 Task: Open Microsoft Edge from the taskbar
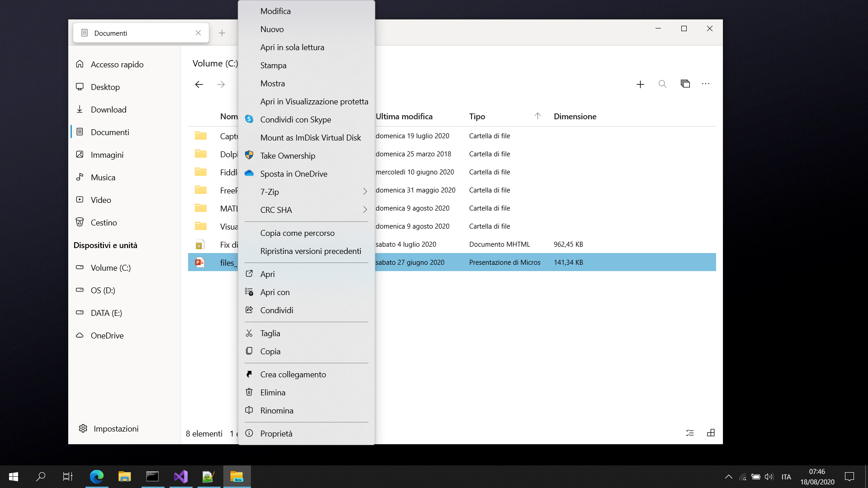[96, 476]
